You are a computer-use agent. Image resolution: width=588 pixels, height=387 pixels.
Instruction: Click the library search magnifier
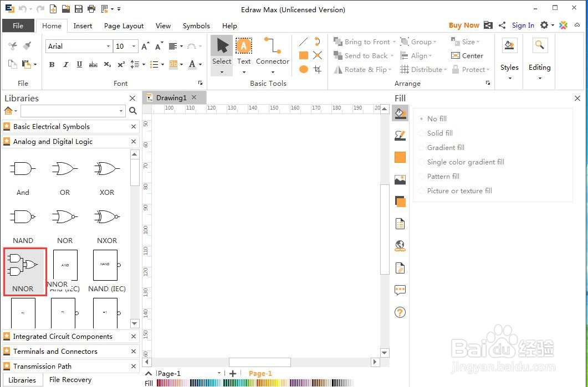[133, 111]
